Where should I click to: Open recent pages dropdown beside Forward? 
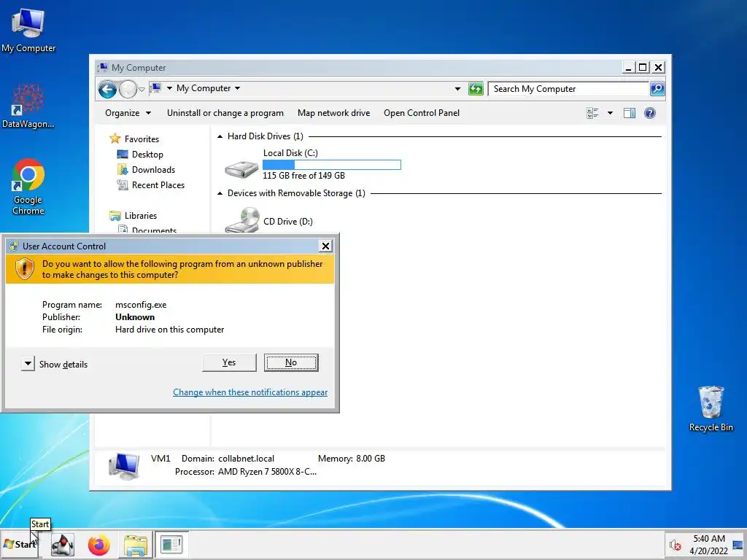pyautogui.click(x=142, y=90)
